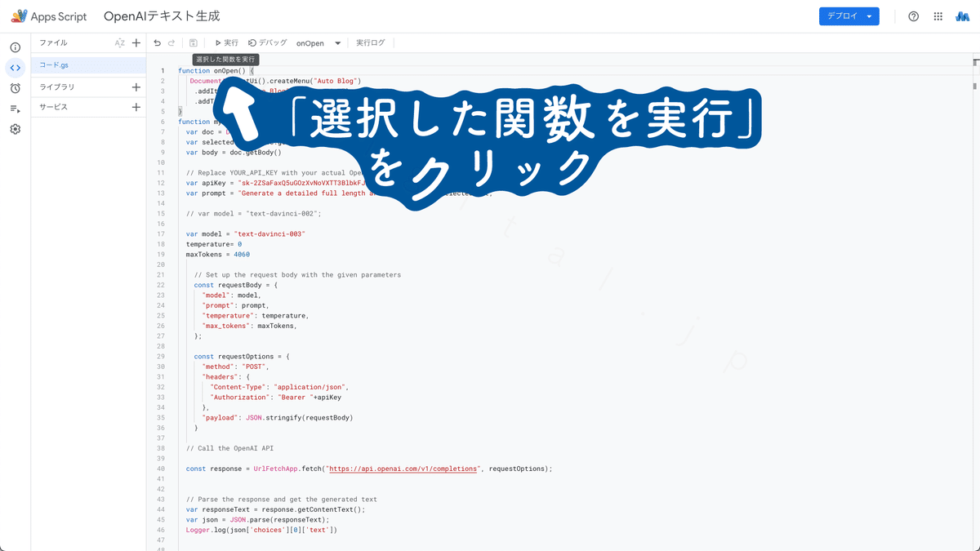This screenshot has width=980, height=551.
Task: Run the selected function with 実行
Action: pos(226,43)
